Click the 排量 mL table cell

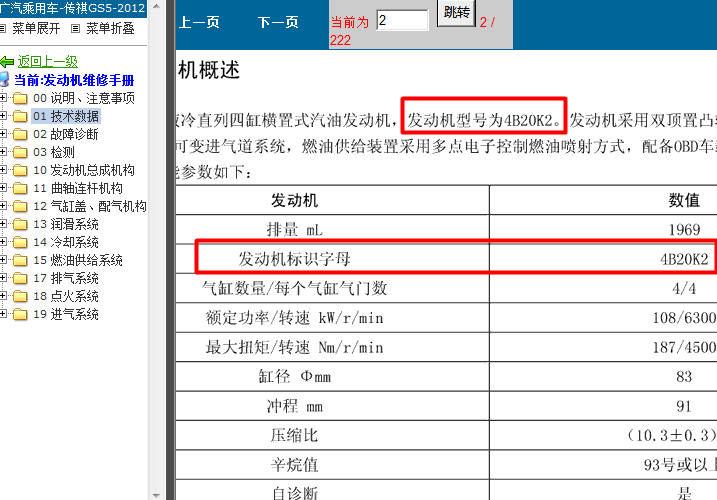(x=332, y=229)
